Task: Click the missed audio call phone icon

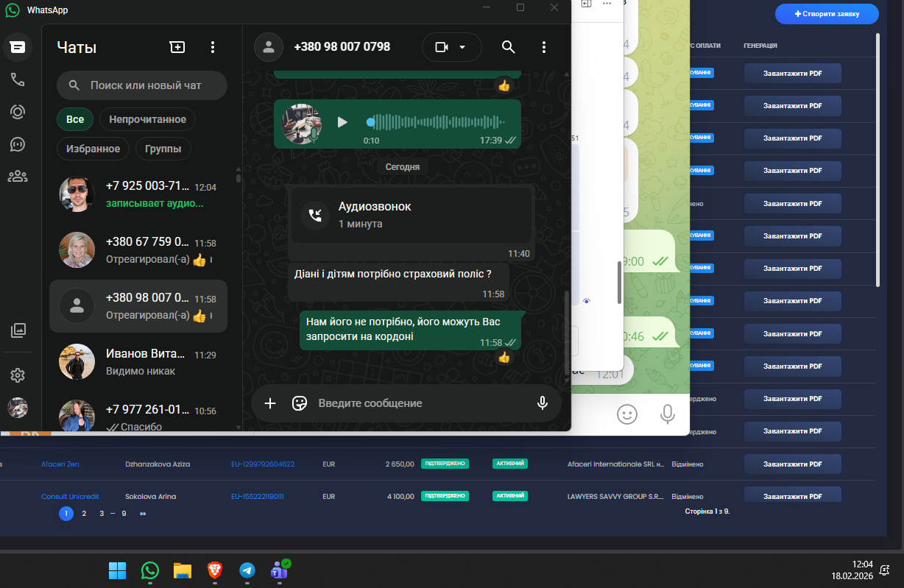Action: (315, 215)
